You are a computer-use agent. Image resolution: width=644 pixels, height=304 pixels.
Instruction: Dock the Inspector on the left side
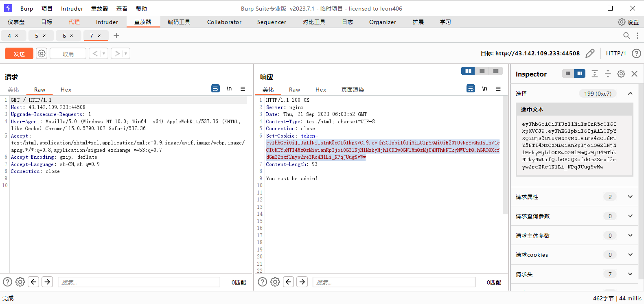click(568, 74)
